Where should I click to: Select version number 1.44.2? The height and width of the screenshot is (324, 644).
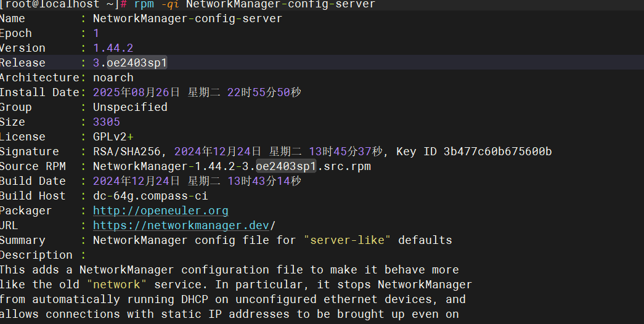pos(113,48)
